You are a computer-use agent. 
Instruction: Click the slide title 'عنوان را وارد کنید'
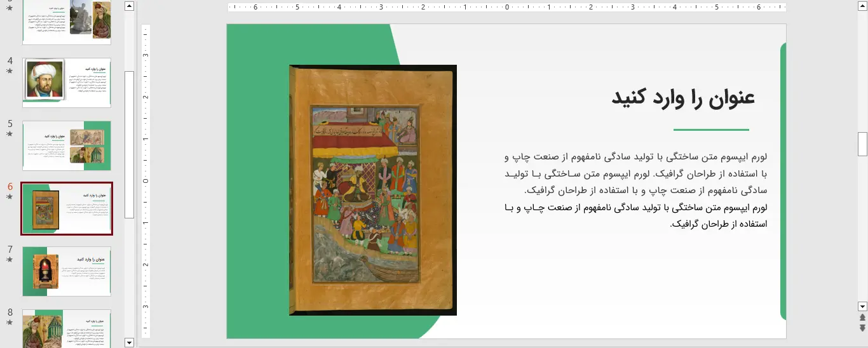(x=683, y=98)
